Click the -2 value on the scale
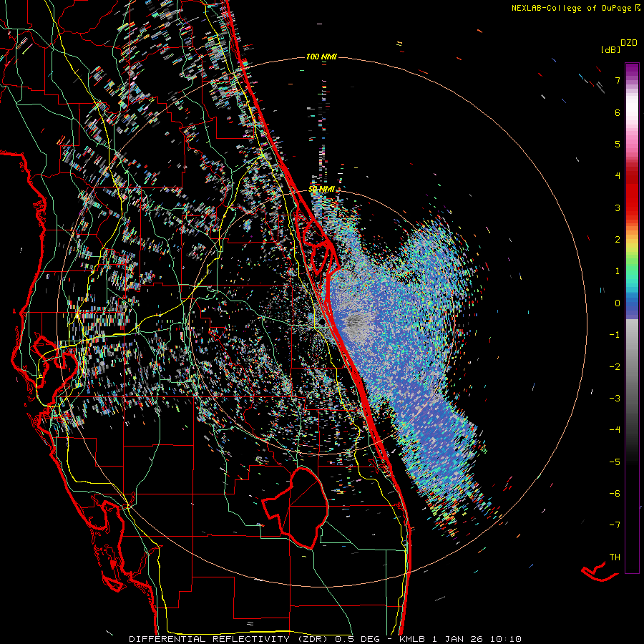Viewport: 644px width, 644px height. [615, 366]
